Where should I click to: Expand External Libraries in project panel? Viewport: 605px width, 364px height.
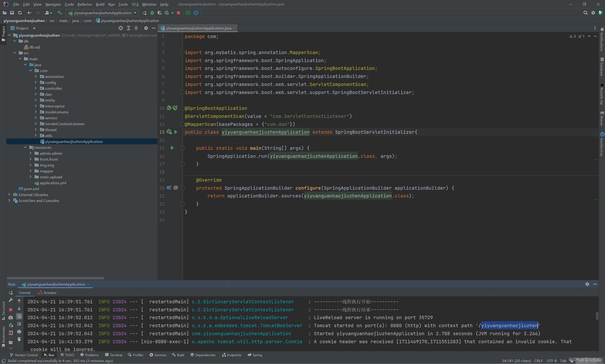[x=9, y=194]
